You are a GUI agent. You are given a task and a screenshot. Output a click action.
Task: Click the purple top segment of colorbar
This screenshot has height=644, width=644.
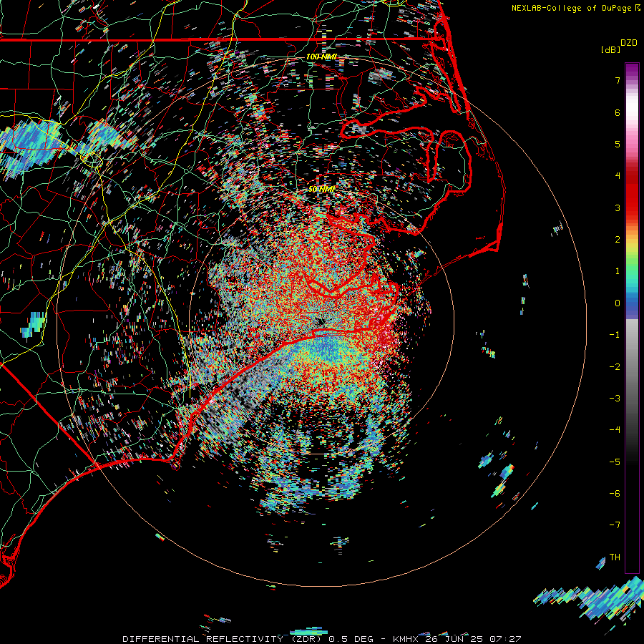point(632,71)
